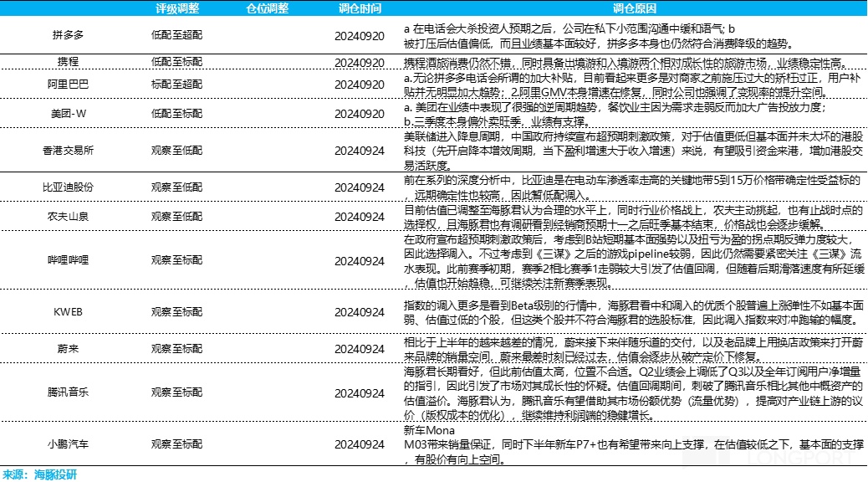This screenshot has height=482, width=868.
Task: Click date 20240924 in 香港交易所 row
Action: [360, 151]
